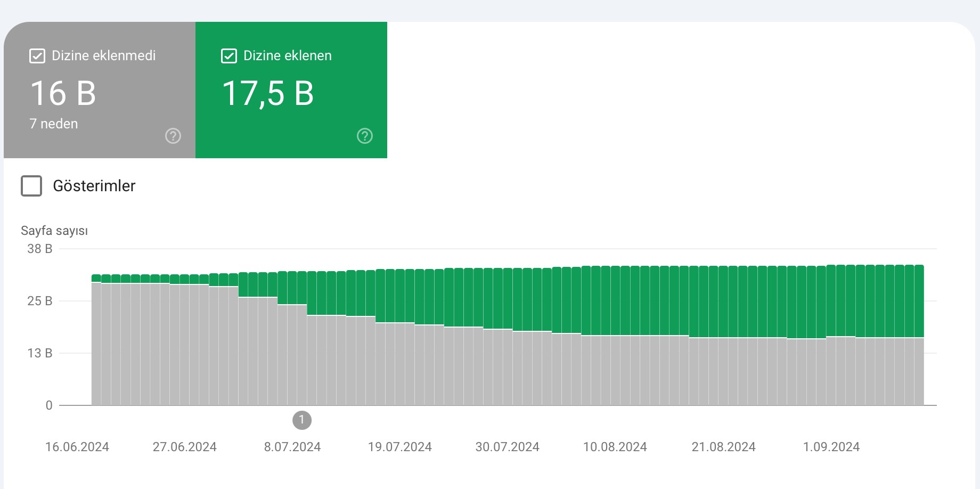Click the 30.07.2024 date label
This screenshot has width=980, height=489.
click(508, 447)
